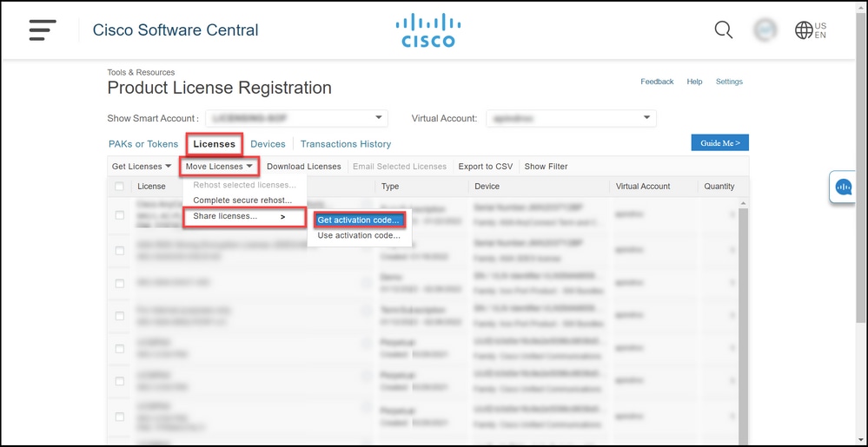Click Show Filter in toolbar
Image resolution: width=868 pixels, height=447 pixels.
coord(546,166)
